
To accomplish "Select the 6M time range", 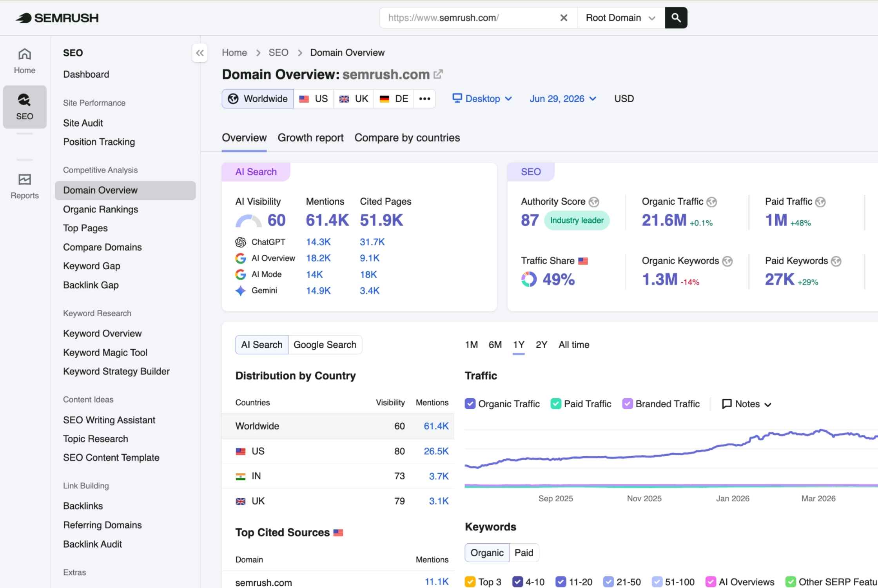I will coord(495,345).
